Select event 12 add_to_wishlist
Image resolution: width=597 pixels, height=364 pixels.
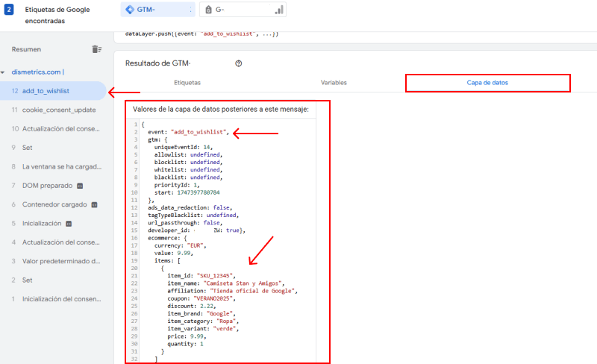coord(53,91)
